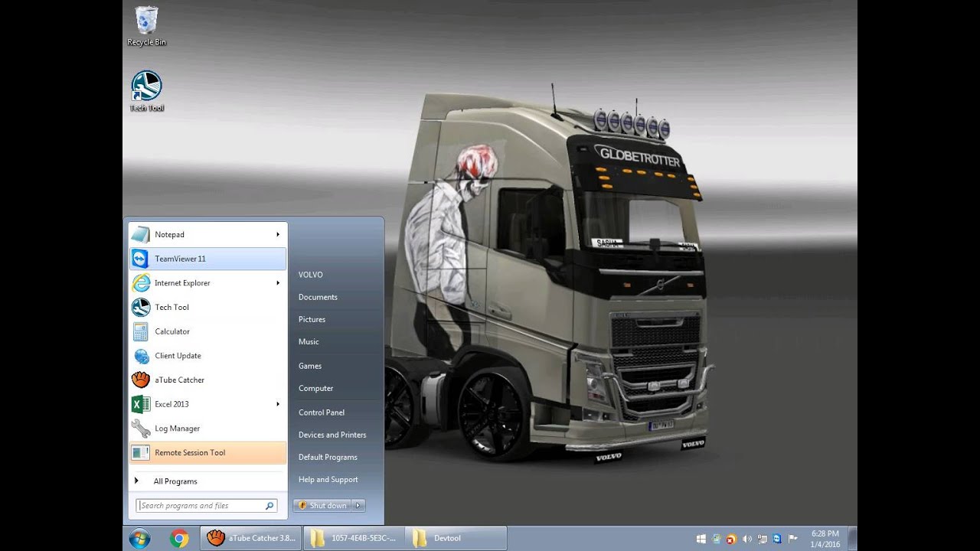
Task: Open Computer from the Start menu
Action: tap(315, 388)
